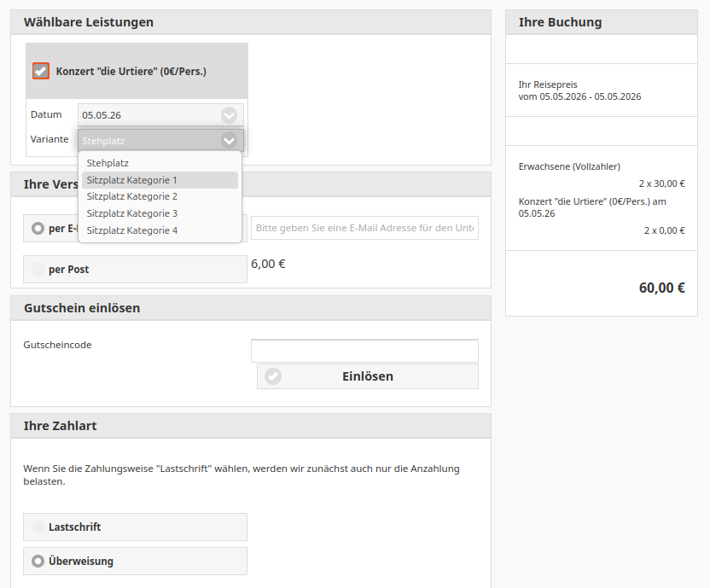Select Sitzplatz Kategorie 3 option

click(131, 213)
